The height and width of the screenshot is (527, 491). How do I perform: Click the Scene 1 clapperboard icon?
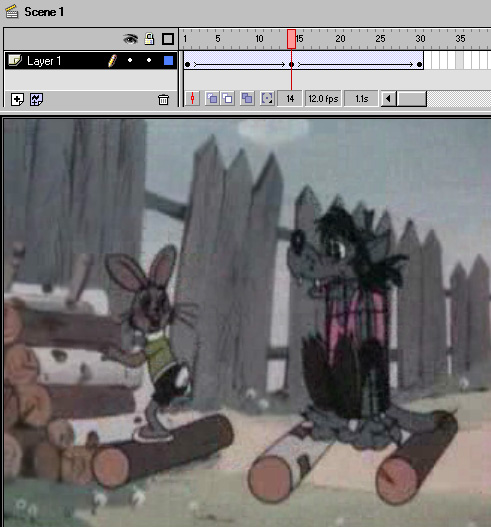tap(12, 12)
